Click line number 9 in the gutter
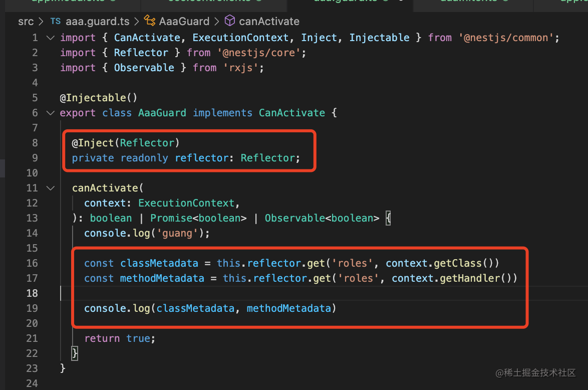The image size is (588, 390). 35,158
